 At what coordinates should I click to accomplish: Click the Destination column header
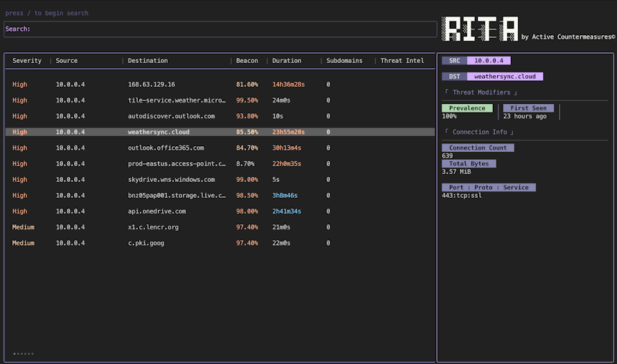pos(148,60)
